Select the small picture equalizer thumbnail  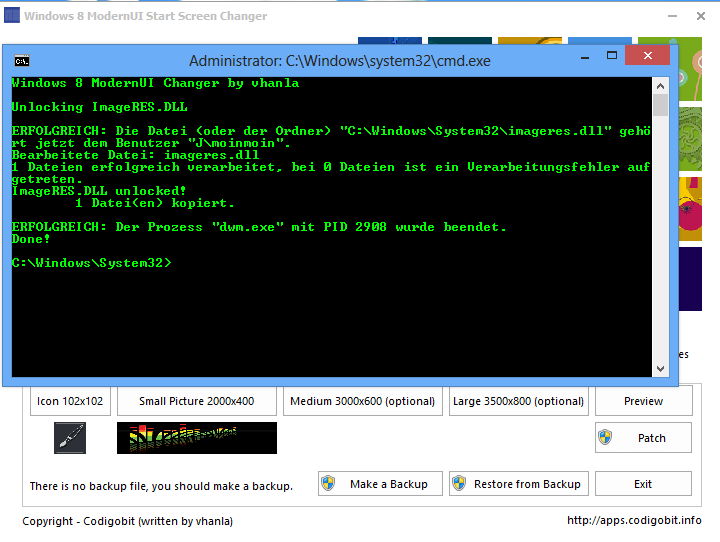coord(197,438)
